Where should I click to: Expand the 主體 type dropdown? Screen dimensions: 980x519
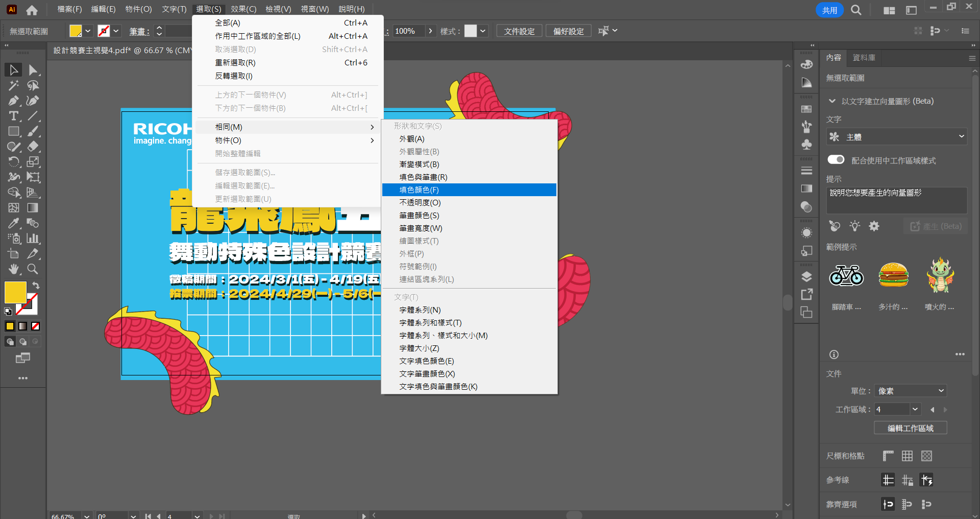pos(897,136)
